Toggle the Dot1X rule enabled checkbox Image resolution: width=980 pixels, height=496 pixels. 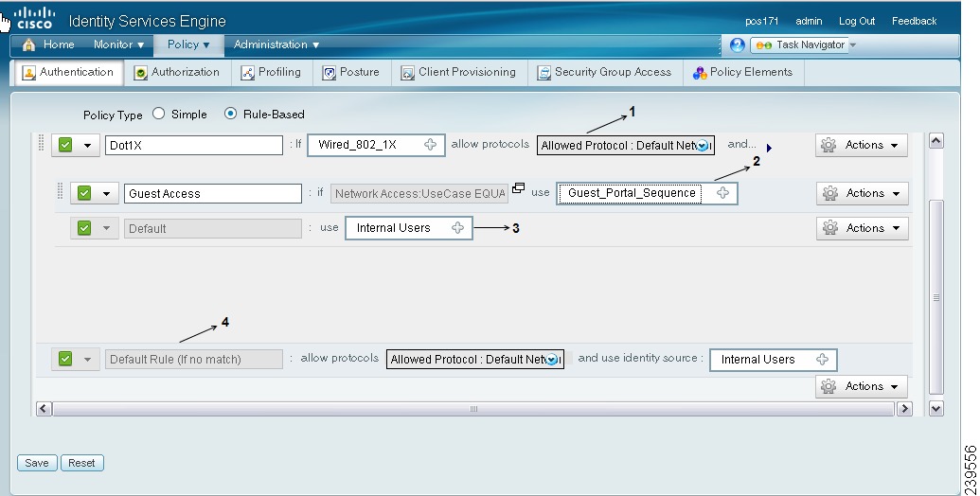pyautogui.click(x=65, y=145)
